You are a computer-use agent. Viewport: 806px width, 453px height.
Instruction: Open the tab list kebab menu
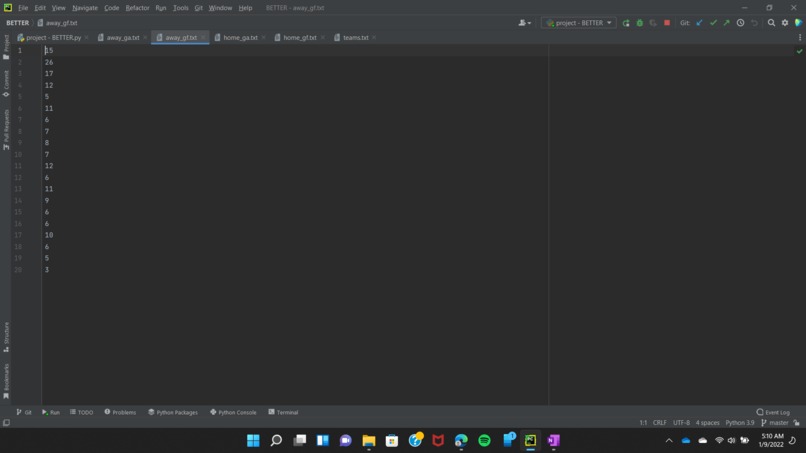800,38
